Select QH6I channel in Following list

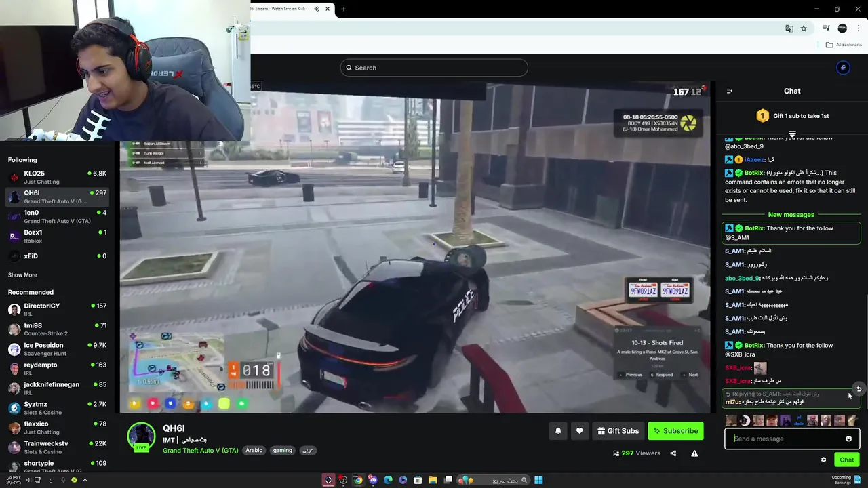(x=57, y=197)
